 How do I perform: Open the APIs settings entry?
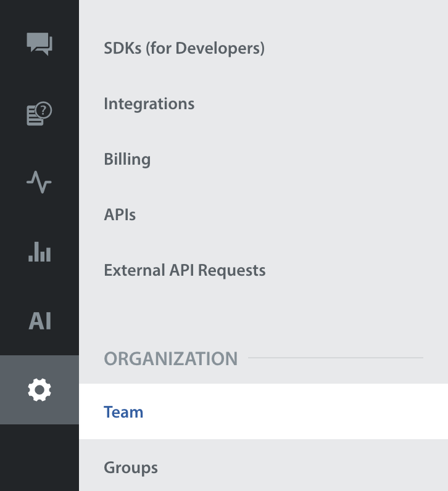tap(120, 215)
